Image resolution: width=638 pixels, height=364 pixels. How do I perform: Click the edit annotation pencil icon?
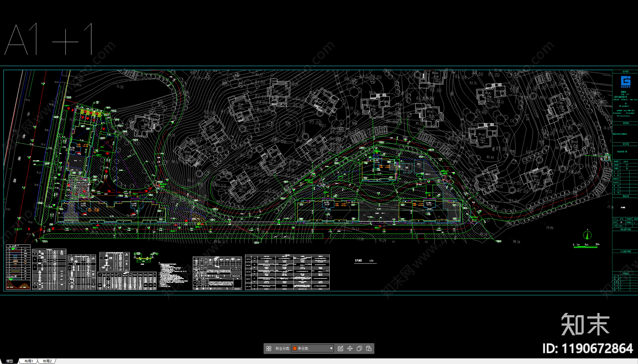point(340,348)
